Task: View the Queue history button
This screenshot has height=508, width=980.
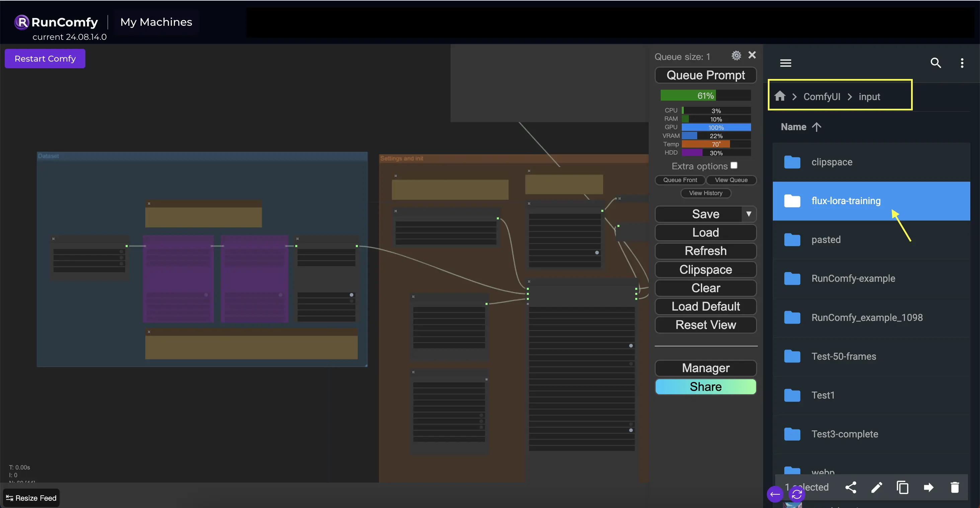Action: coord(705,193)
